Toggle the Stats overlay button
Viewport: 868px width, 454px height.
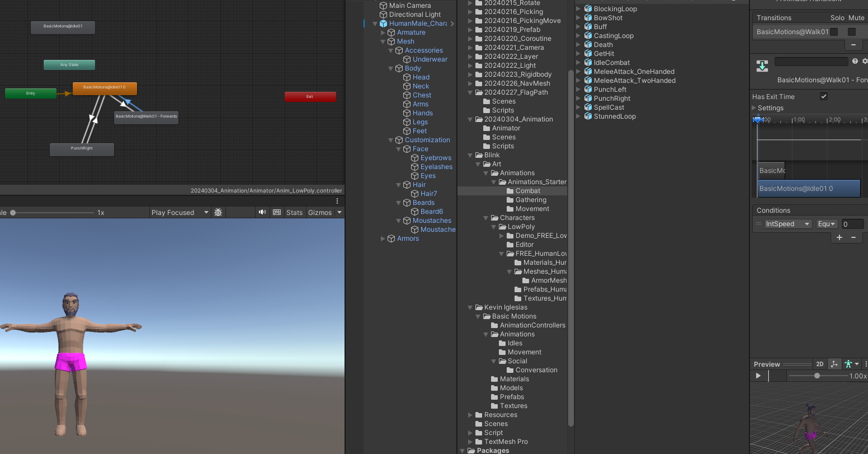(x=294, y=212)
